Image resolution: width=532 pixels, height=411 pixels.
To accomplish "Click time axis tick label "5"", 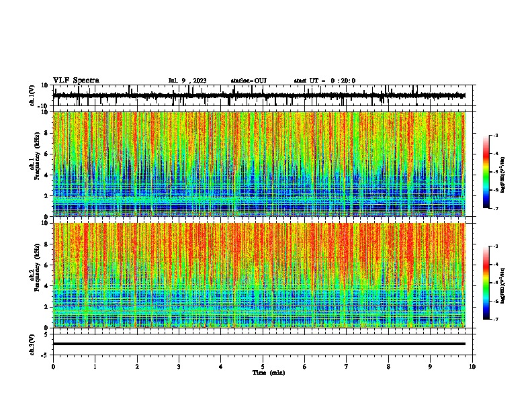I will click(263, 367).
